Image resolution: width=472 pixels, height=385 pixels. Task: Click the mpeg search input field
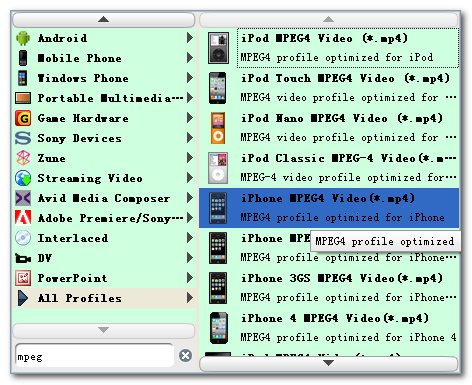[x=95, y=356]
